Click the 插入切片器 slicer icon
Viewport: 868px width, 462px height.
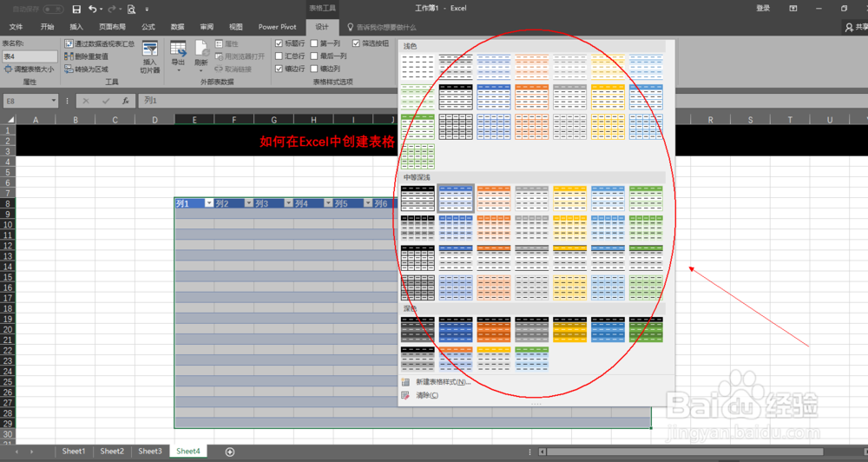pyautogui.click(x=150, y=48)
